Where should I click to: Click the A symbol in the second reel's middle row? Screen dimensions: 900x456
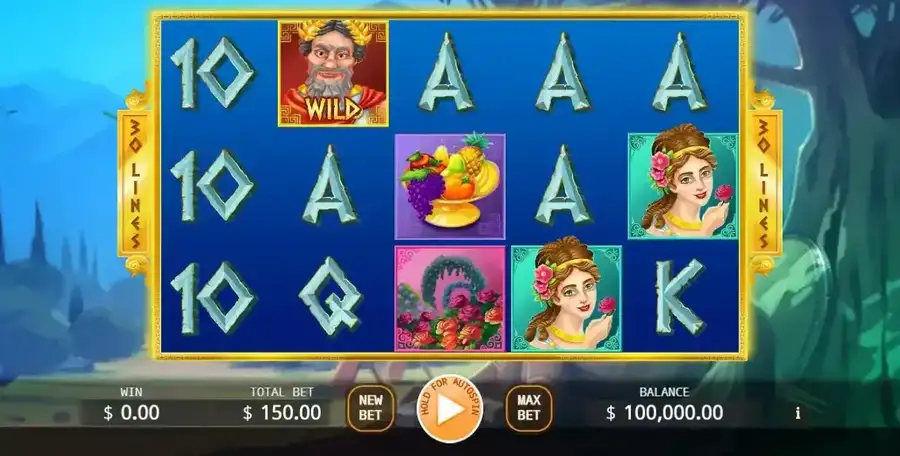(330, 184)
